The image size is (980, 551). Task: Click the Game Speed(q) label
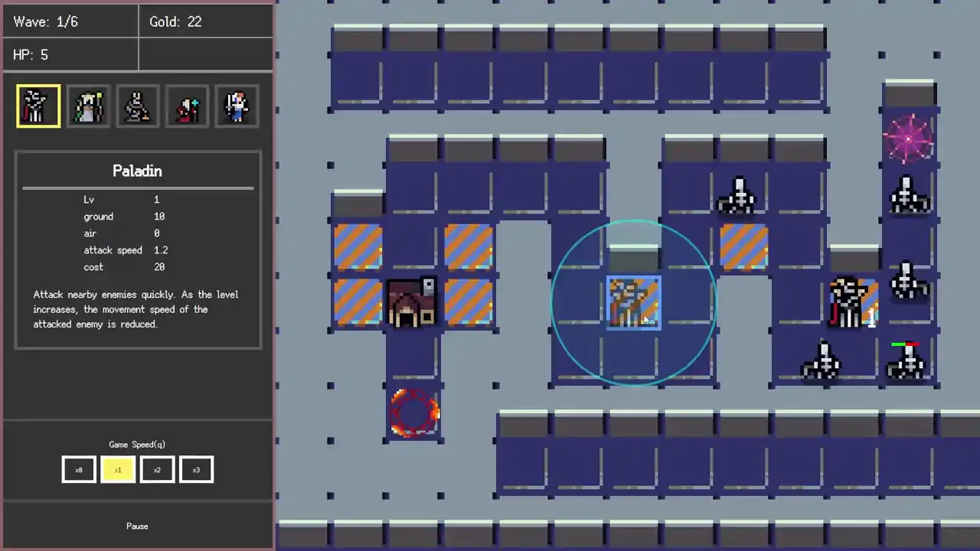tap(137, 445)
